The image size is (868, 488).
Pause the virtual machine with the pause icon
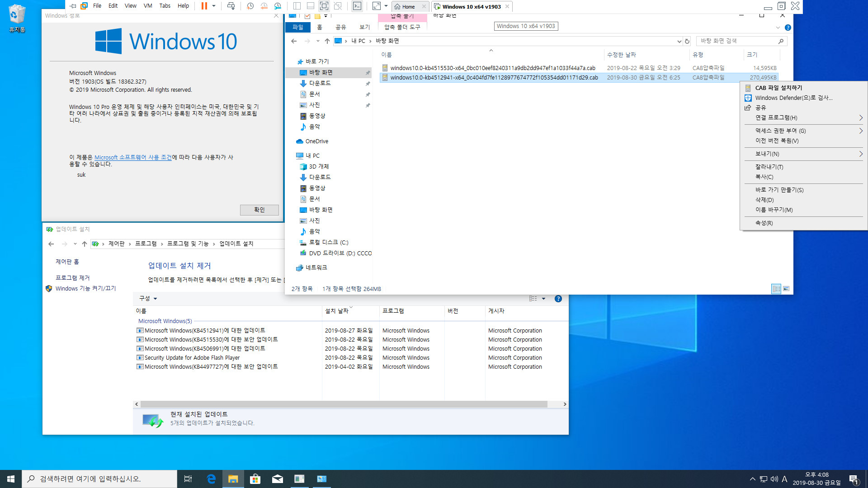[204, 6]
